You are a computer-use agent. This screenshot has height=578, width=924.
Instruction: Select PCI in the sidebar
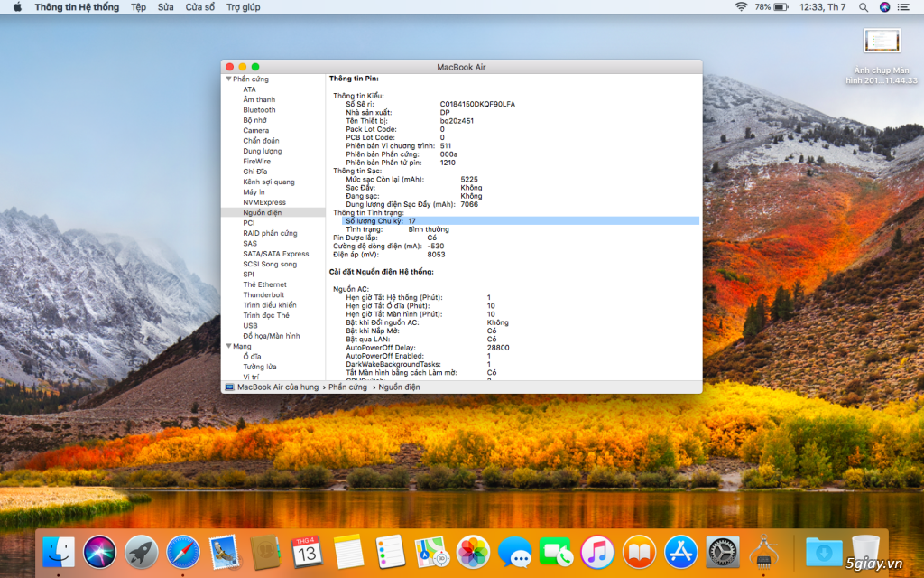[249, 223]
